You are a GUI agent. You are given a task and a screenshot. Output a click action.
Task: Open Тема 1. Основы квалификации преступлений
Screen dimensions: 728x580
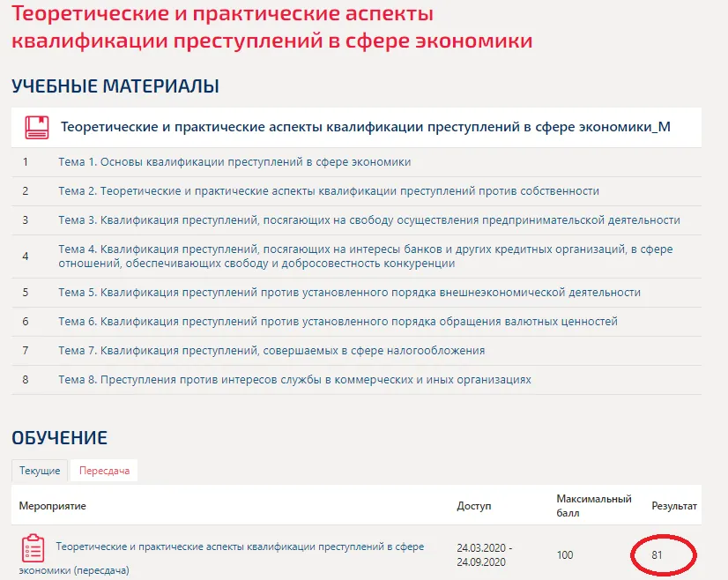pos(234,162)
